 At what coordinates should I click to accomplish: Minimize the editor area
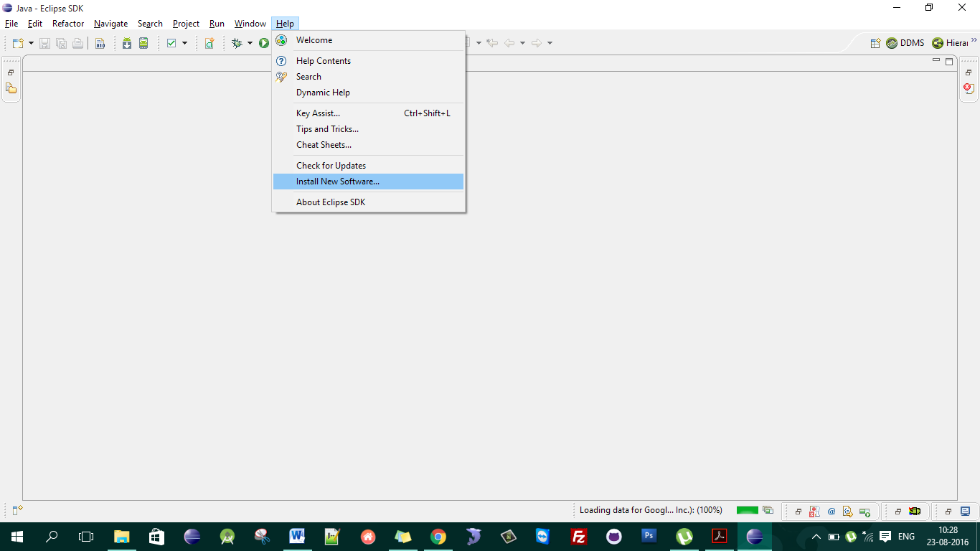click(936, 61)
